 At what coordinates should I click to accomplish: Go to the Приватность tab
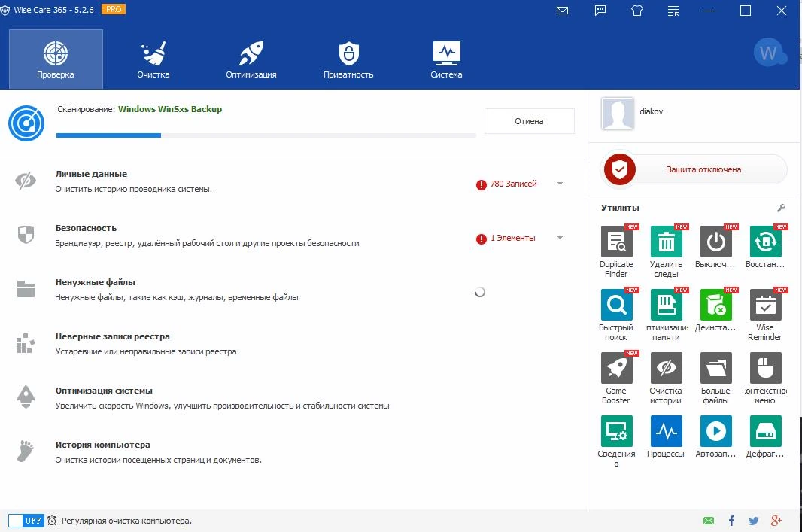click(348, 59)
